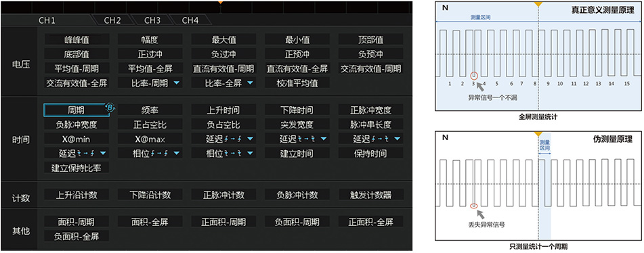The image size is (644, 253).
Task: Select the 幅度 measurement
Action: (x=150, y=40)
